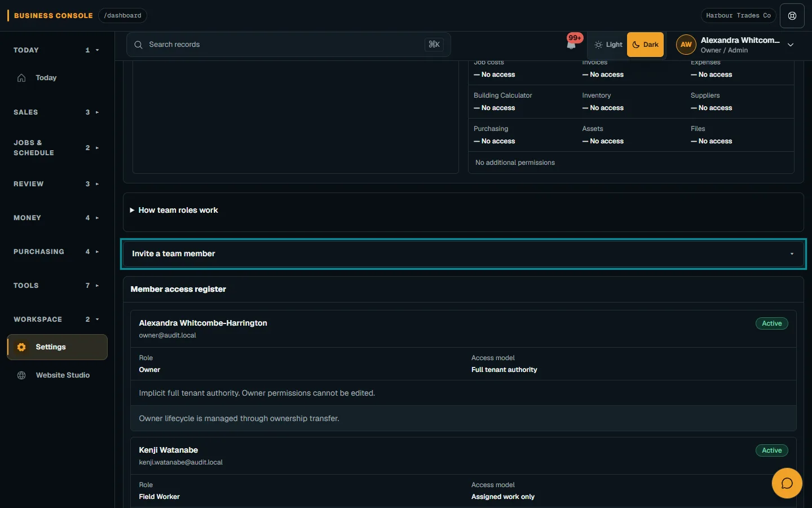Click the Assets permission label
The image size is (812, 508).
[592, 129]
